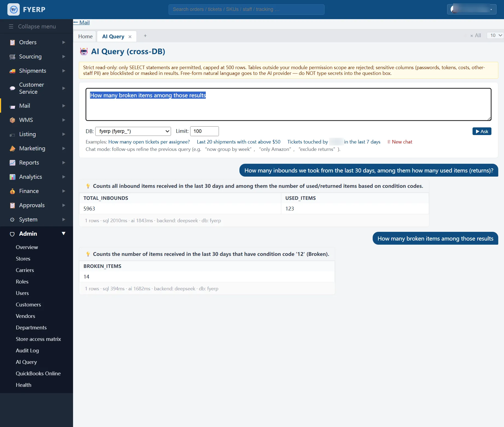Click the New chat trash icon

389,142
